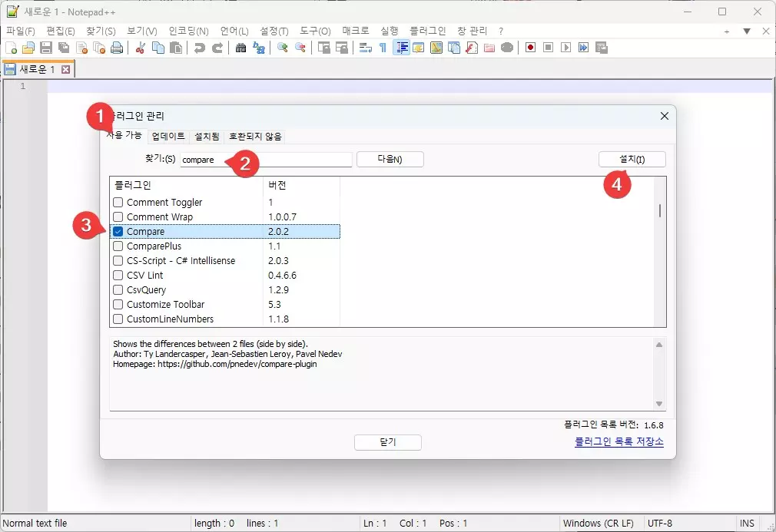Open the 인코딩(N) menu
Viewport: 776px width, 532px height.
coord(188,31)
